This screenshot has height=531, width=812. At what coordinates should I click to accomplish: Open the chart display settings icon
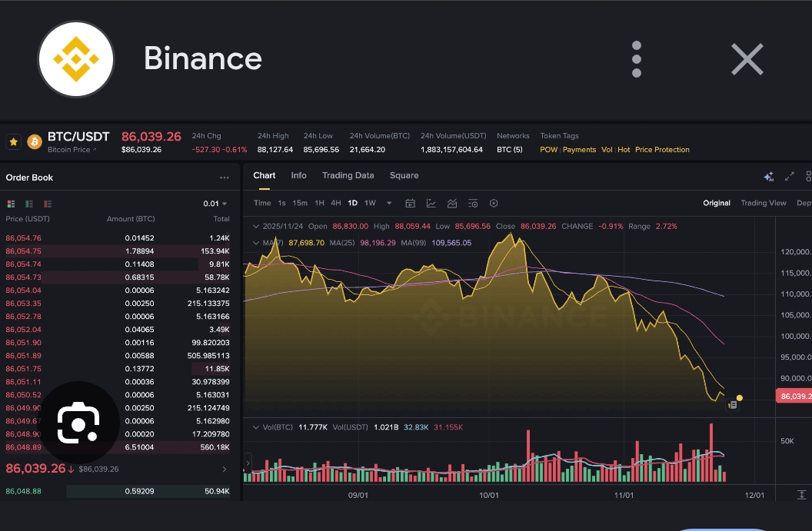[473, 204]
